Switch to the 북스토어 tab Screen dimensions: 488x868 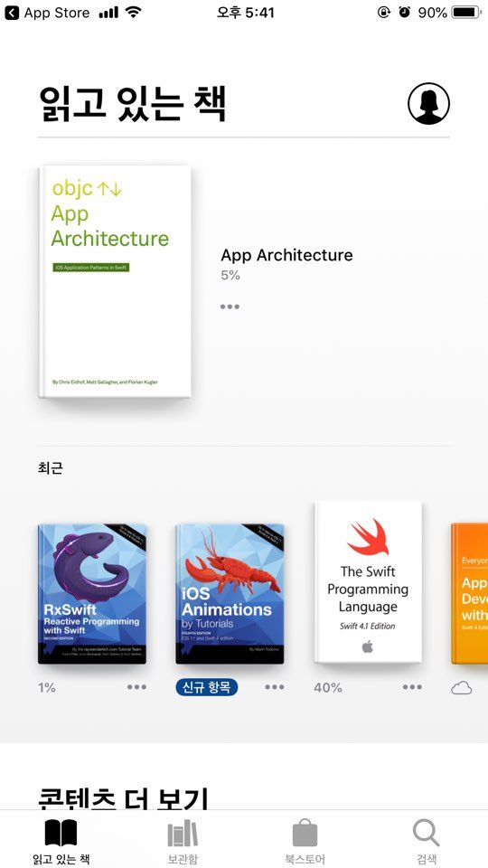tap(305, 842)
